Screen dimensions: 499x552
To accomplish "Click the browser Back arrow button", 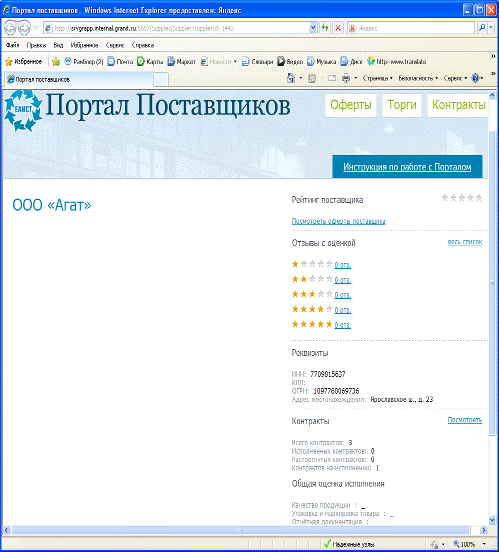I will (10, 28).
